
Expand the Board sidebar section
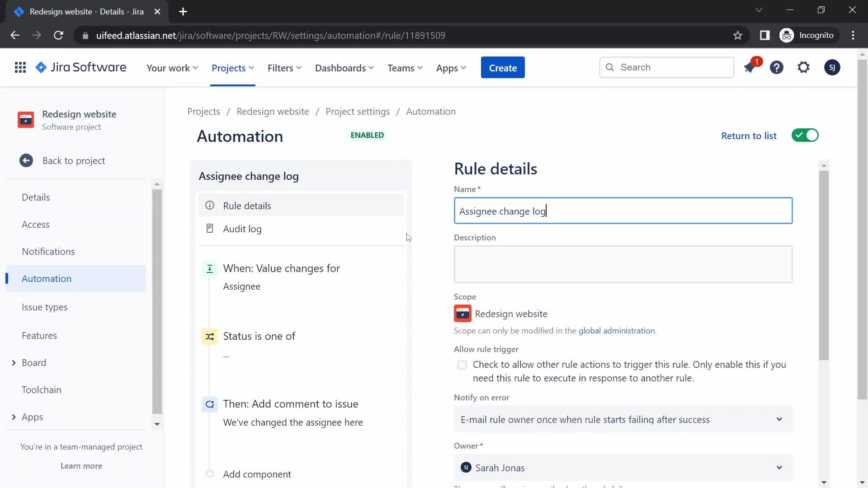point(14,363)
